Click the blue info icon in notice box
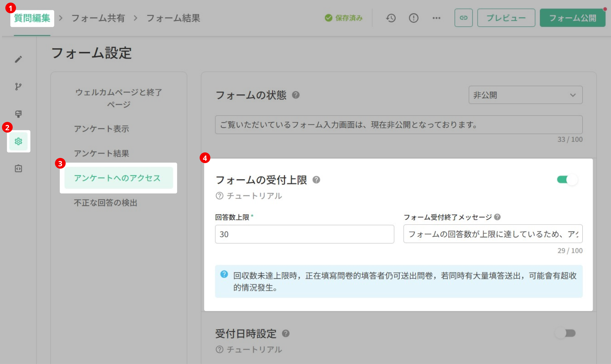 (224, 274)
